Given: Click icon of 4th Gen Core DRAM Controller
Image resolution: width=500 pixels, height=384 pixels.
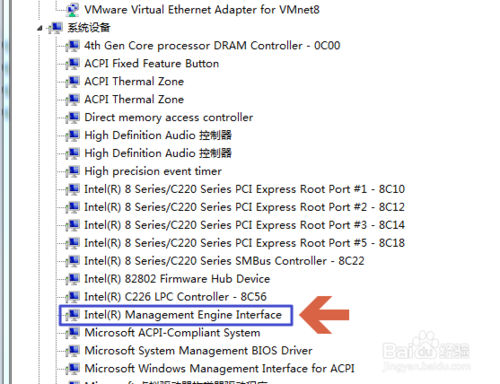Looking at the screenshot, I should point(72,46).
